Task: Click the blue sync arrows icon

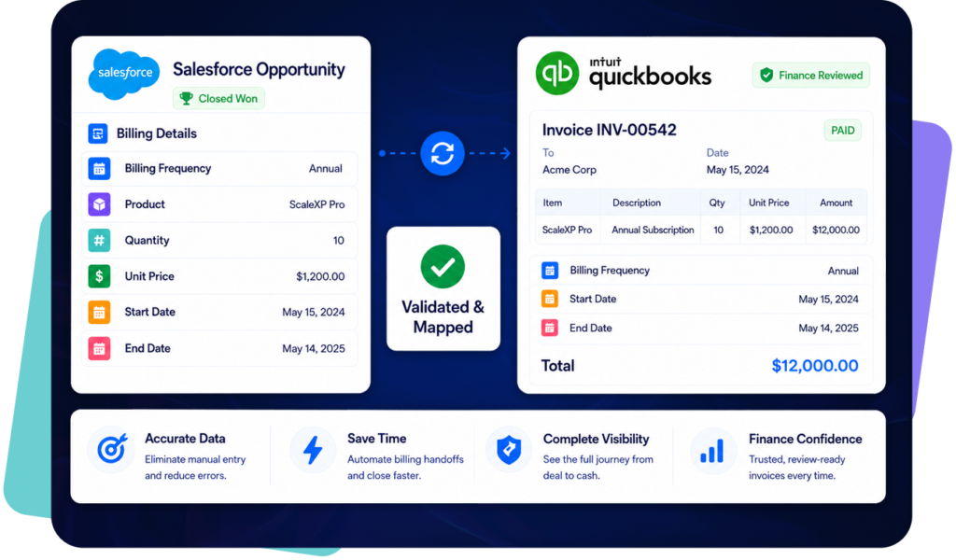Action: coord(442,153)
